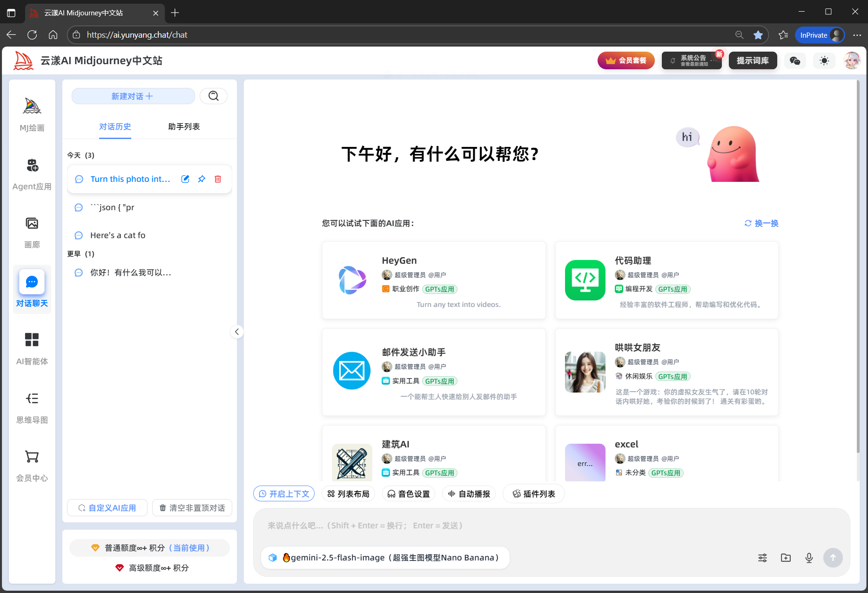
Task: Open the 建筑AI app card
Action: [x=434, y=454]
